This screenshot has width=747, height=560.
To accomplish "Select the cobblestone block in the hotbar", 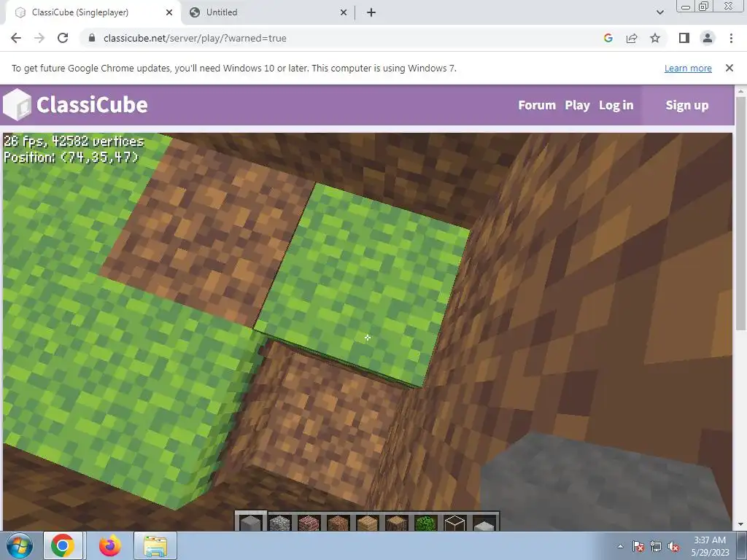I will click(280, 522).
